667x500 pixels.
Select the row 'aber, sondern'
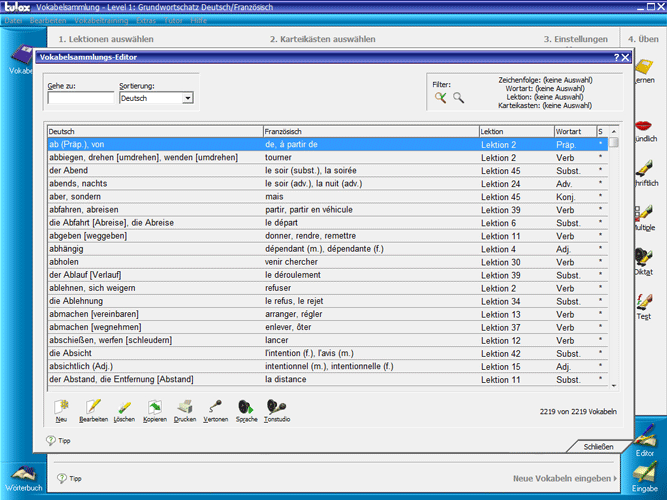328,197
